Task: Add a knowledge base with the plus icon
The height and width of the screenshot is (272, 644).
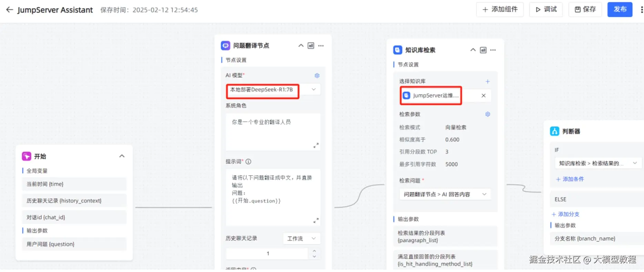Action: pos(487,81)
